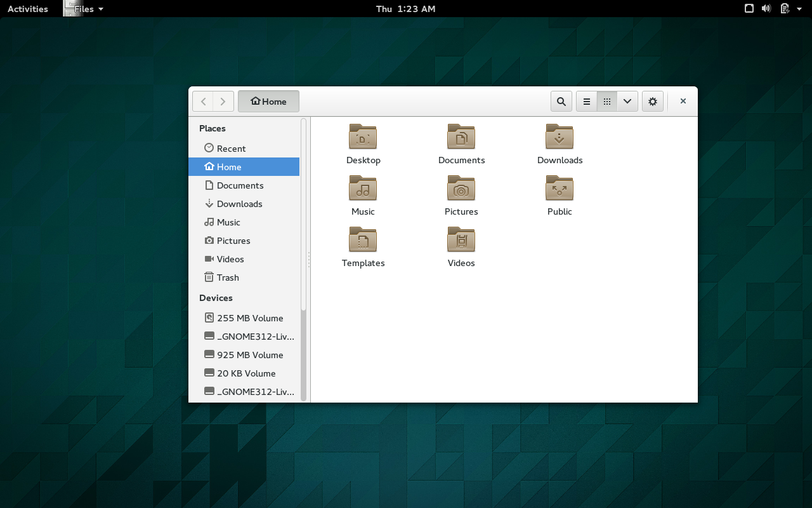Expand view options dropdown arrow
812x508 pixels.
tap(627, 102)
